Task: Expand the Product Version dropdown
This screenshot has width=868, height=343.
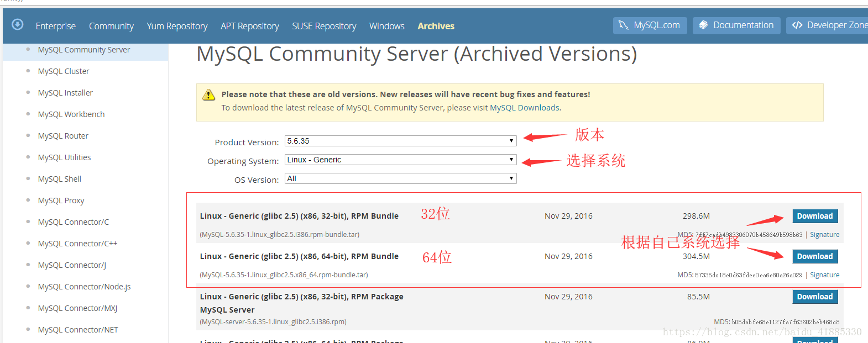Action: (400, 141)
